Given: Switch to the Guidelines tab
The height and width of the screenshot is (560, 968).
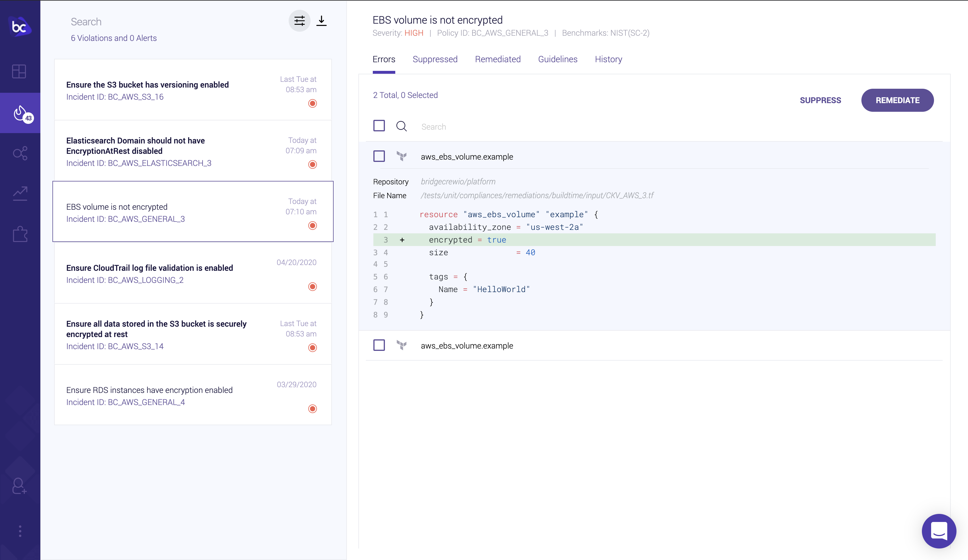Looking at the screenshot, I should pyautogui.click(x=558, y=59).
